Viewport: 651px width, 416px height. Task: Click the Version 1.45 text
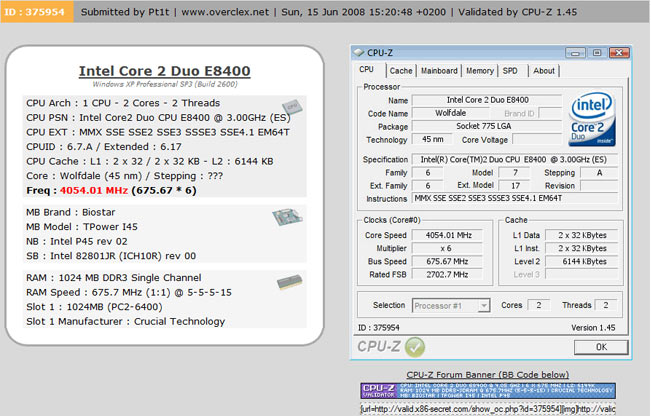point(593,328)
